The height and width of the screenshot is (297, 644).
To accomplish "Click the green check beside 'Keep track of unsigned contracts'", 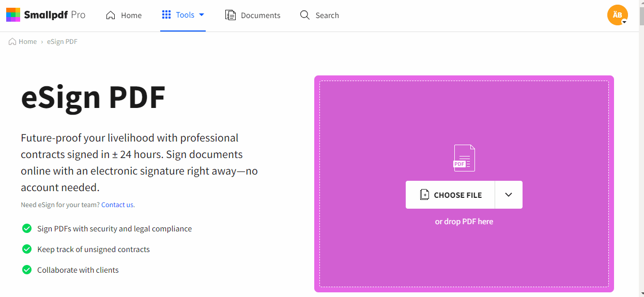I will 27,249.
